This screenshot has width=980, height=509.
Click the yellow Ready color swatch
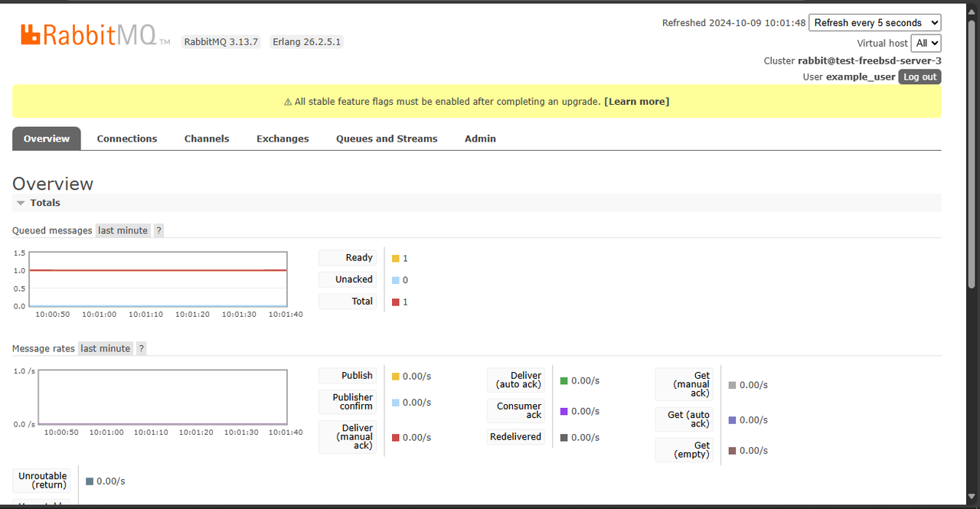396,259
